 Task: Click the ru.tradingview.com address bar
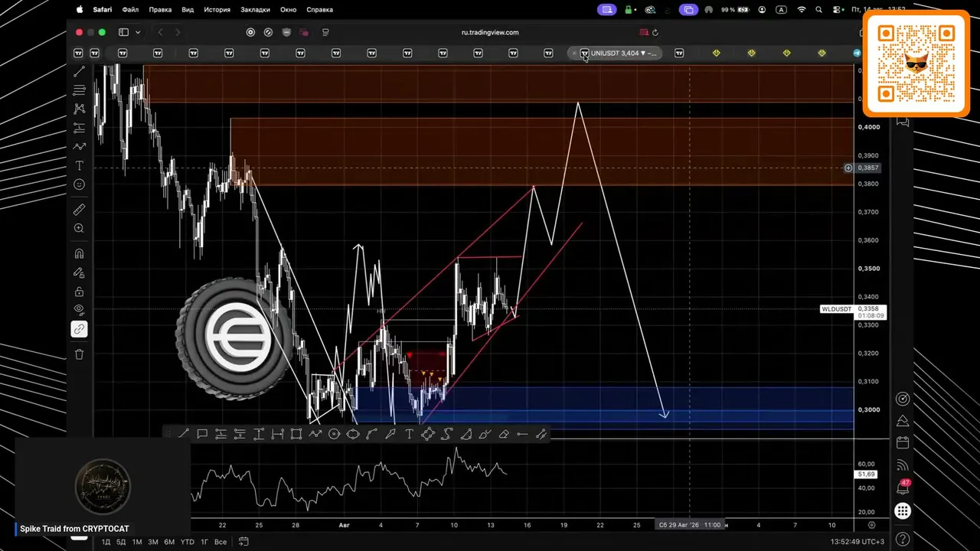[490, 32]
